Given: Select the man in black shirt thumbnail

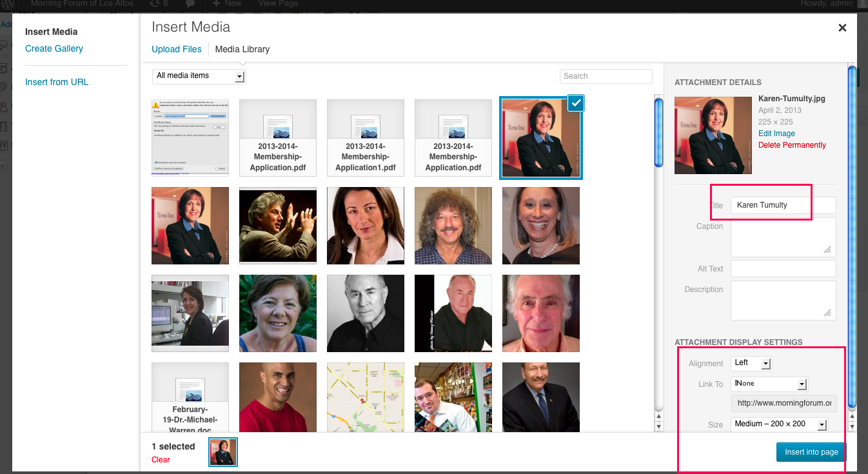Looking at the screenshot, I should [453, 313].
